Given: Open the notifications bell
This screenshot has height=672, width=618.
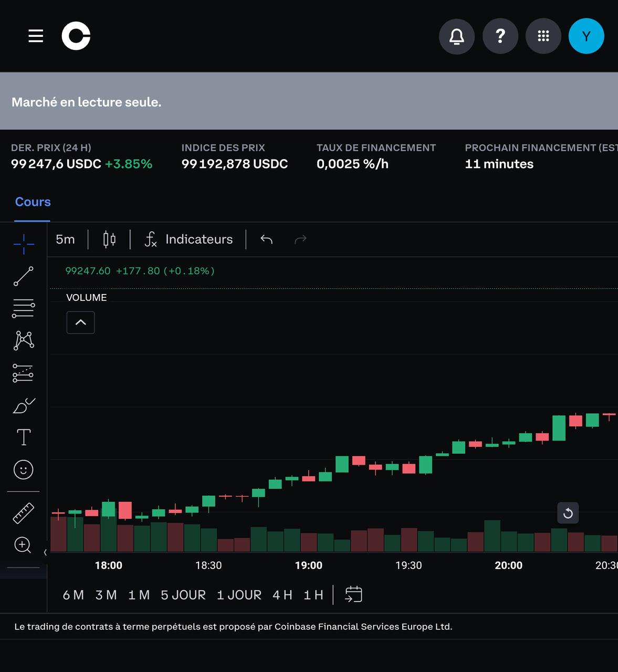Looking at the screenshot, I should coord(456,36).
